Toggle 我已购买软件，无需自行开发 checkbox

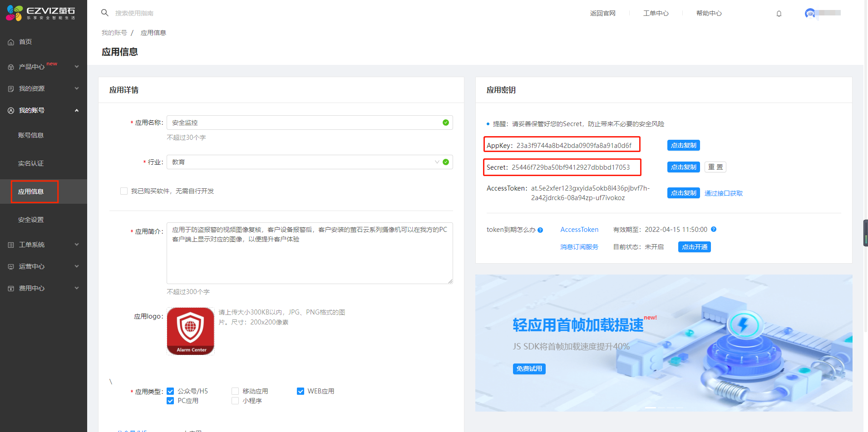(x=124, y=191)
